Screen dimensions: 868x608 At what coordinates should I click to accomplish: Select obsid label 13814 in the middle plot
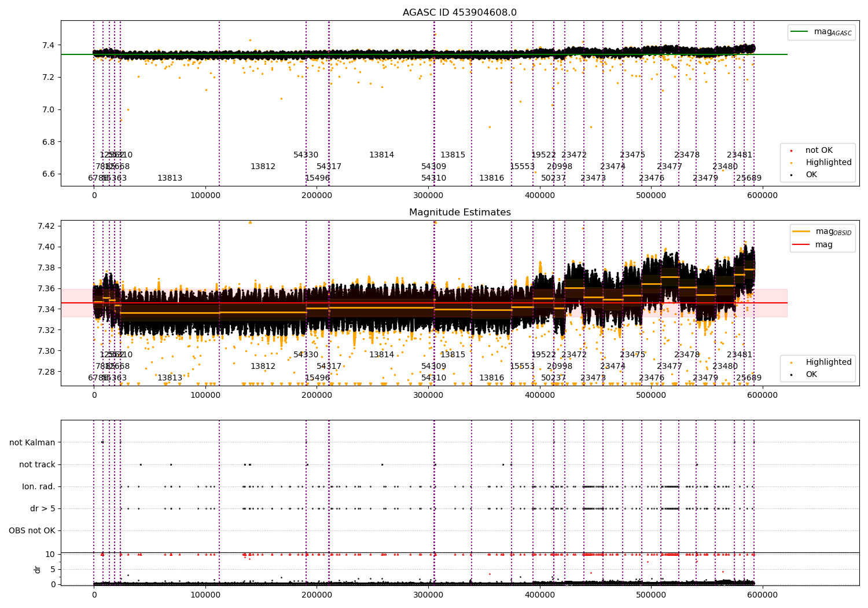(381, 354)
